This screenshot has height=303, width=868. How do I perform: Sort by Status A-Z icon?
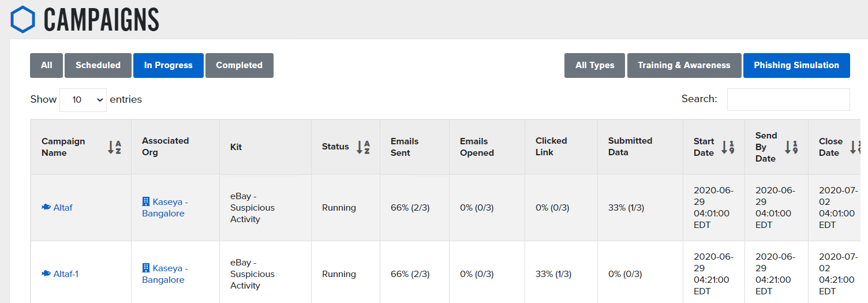363,147
